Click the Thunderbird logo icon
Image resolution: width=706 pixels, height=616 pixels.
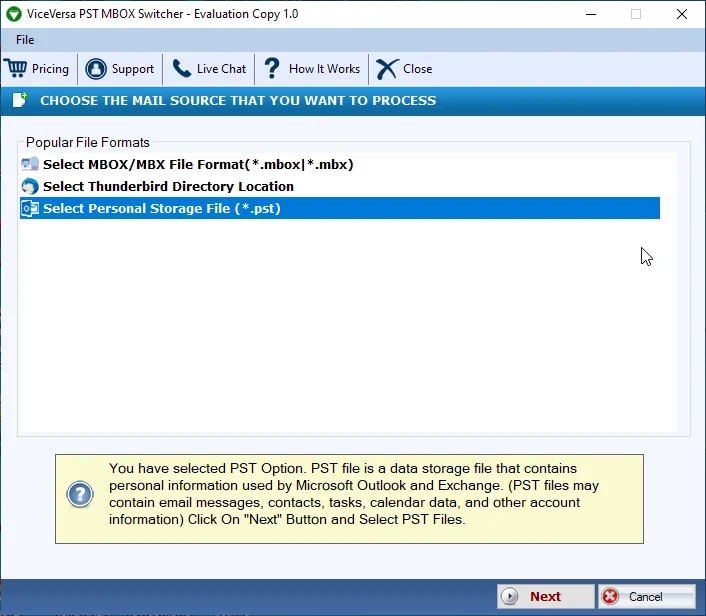(30, 186)
